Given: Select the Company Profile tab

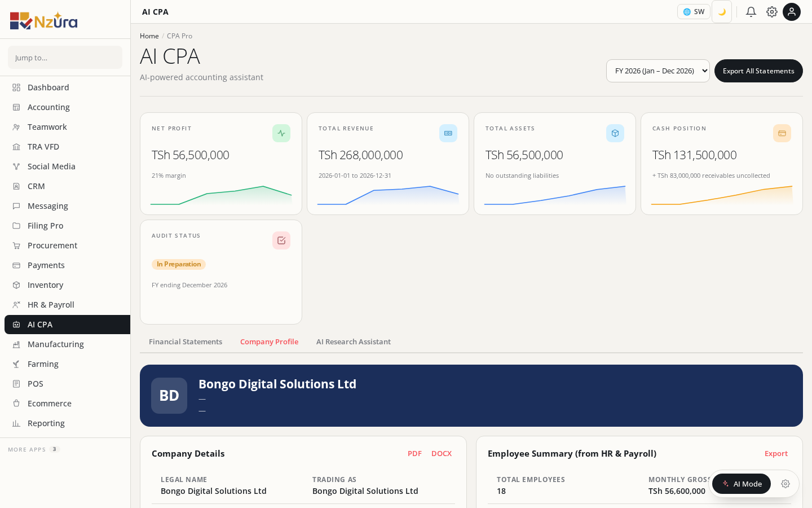Looking at the screenshot, I should 269,341.
